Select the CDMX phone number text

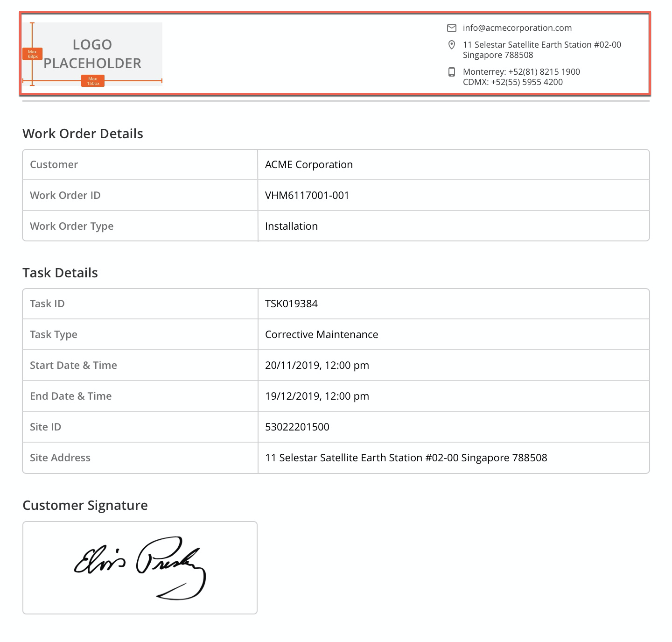tap(513, 82)
